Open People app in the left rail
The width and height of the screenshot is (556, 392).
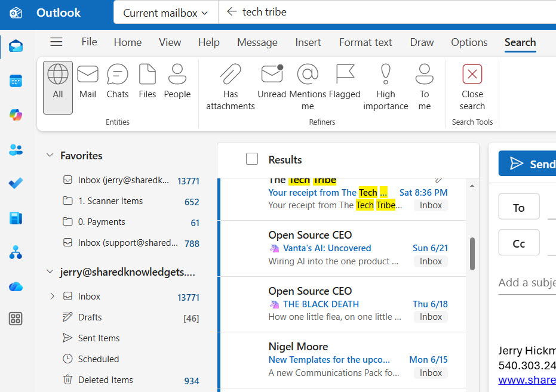tap(16, 150)
